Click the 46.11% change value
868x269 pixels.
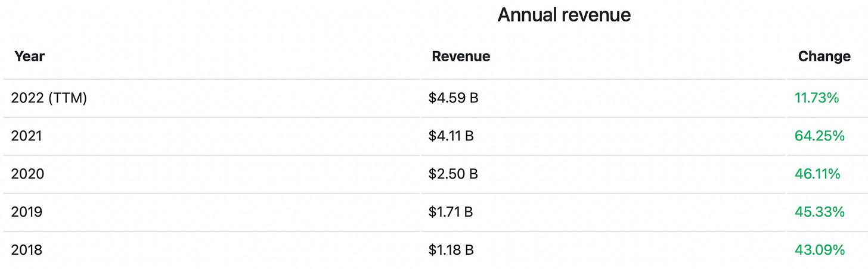(x=817, y=174)
